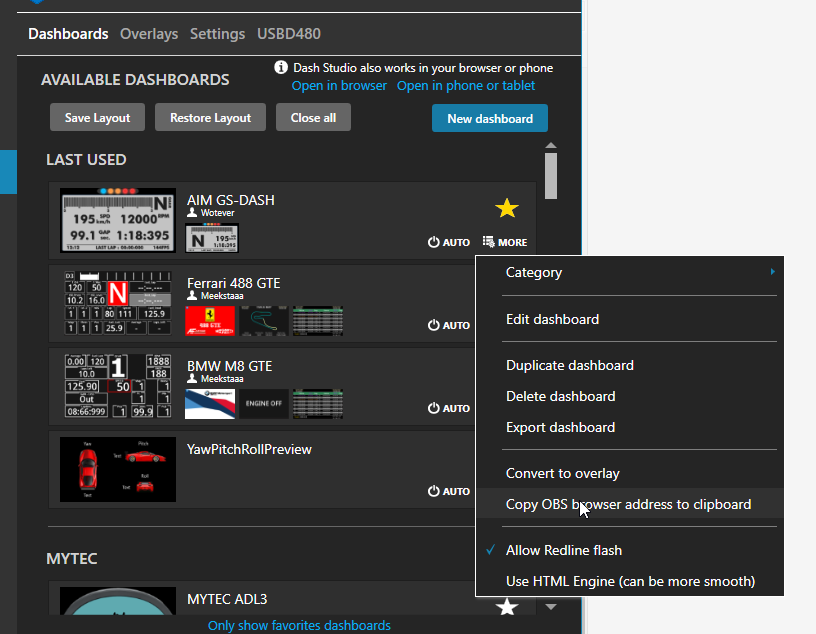The width and height of the screenshot is (816, 634).
Task: Click the AVAILABLE DASHBOARDS heading
Action: pos(135,80)
